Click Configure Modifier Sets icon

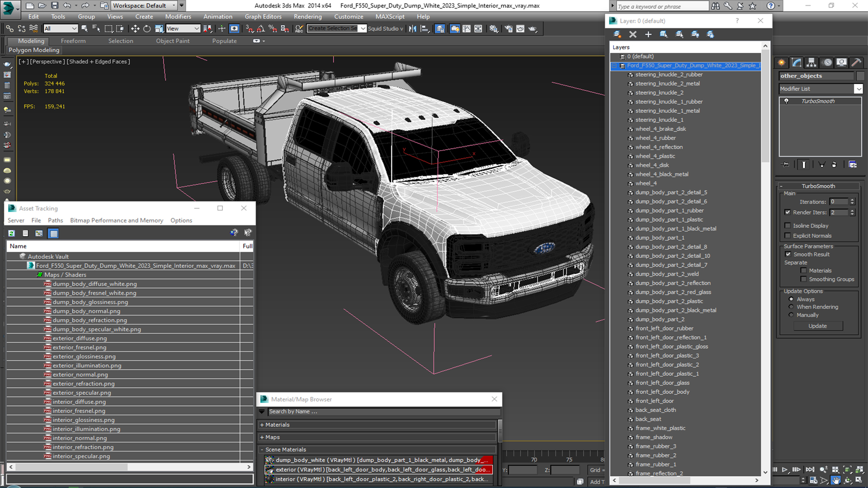(x=853, y=164)
